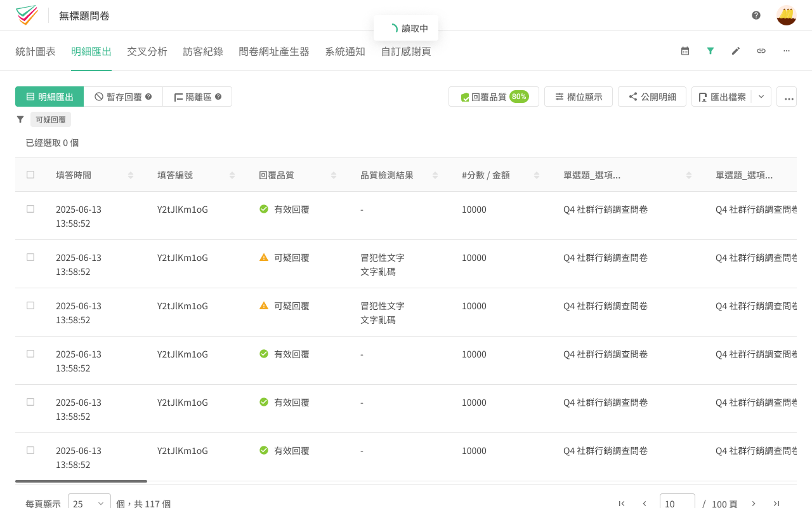The height and width of the screenshot is (508, 812).
Task: Click the green filter funnel icon
Action: pos(710,51)
